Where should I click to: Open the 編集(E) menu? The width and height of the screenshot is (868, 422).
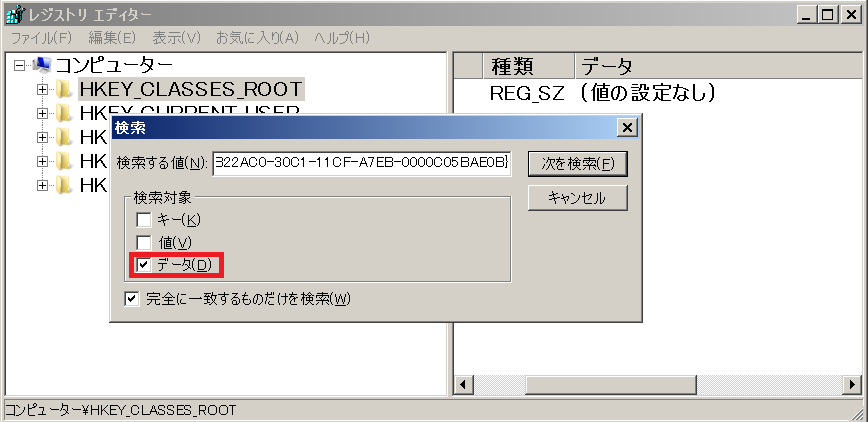pos(112,38)
